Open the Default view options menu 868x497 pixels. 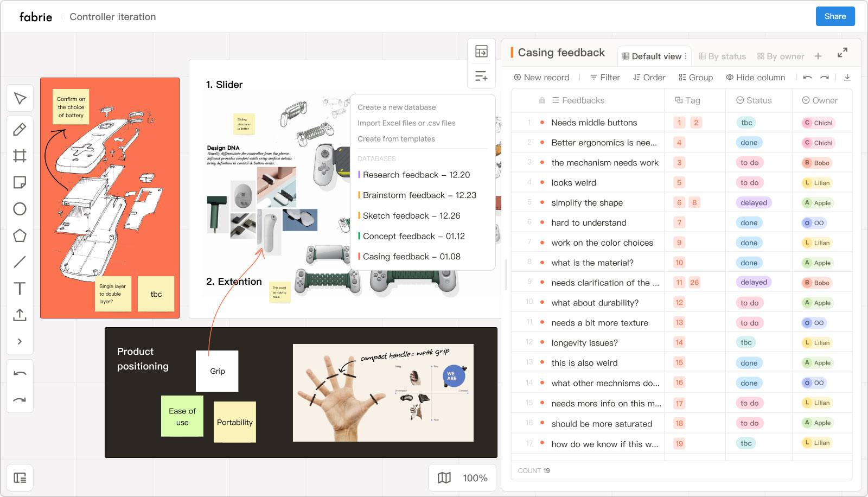(686, 56)
